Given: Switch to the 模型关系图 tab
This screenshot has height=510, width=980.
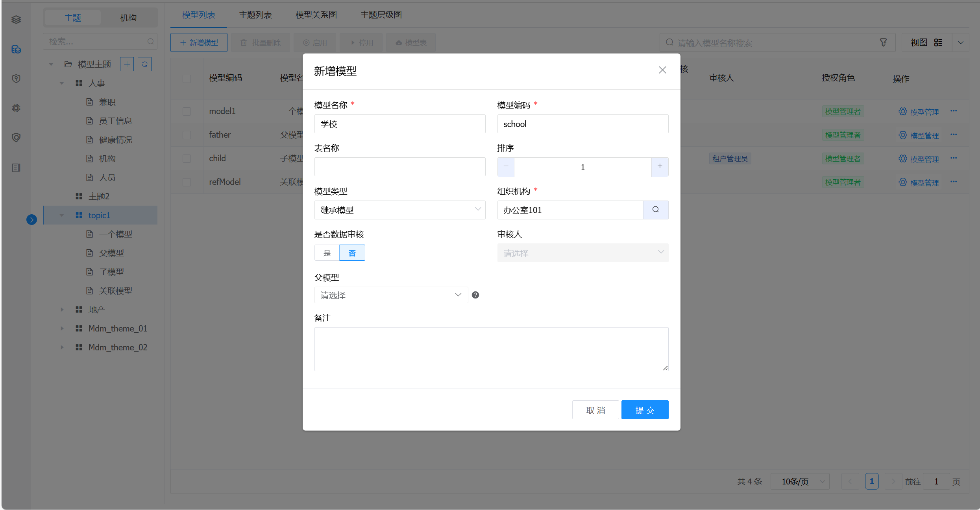Looking at the screenshot, I should [316, 15].
